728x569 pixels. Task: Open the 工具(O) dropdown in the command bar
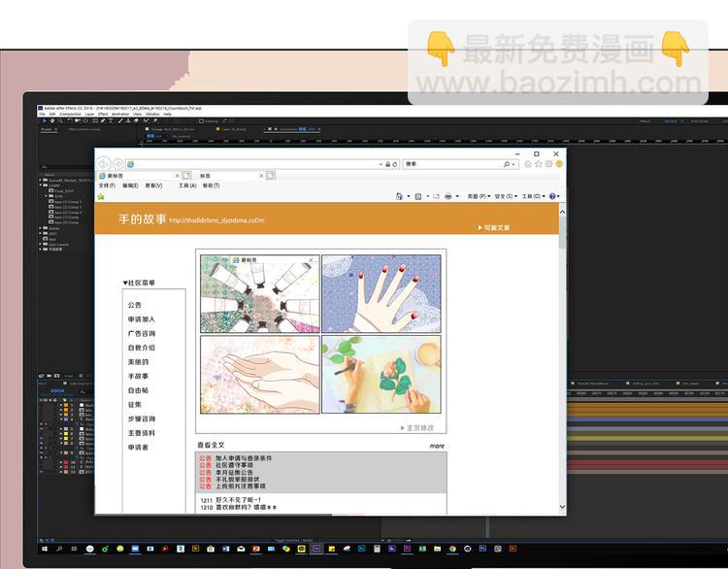(x=533, y=196)
